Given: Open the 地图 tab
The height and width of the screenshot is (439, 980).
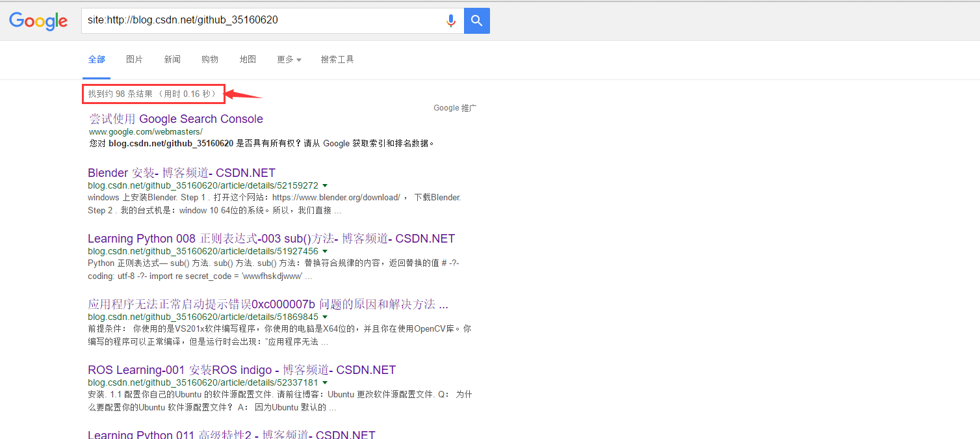Looking at the screenshot, I should tap(248, 59).
